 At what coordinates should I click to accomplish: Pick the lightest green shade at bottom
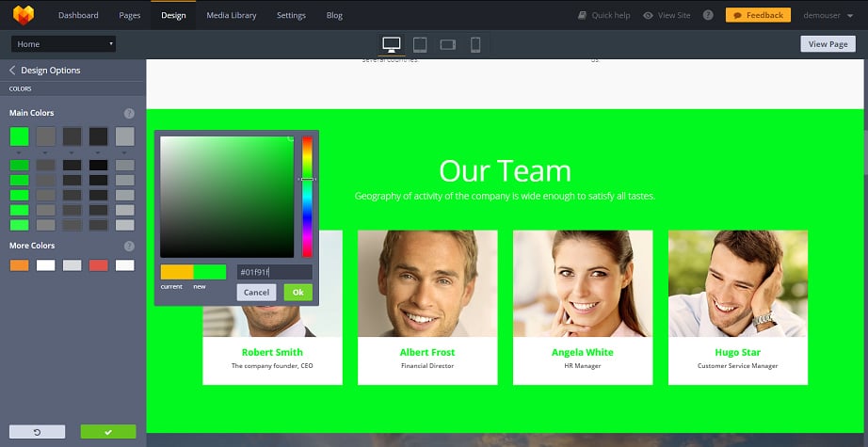tap(20, 225)
